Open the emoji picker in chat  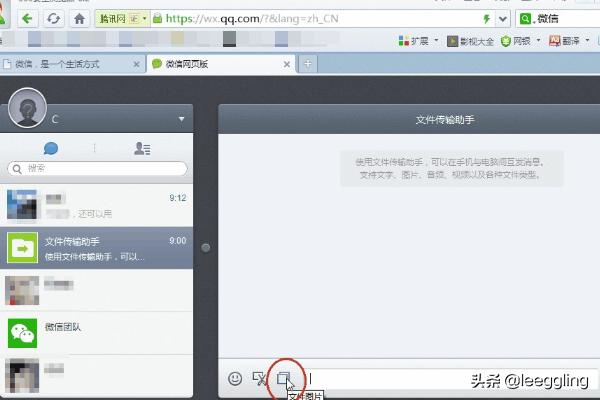click(x=235, y=379)
